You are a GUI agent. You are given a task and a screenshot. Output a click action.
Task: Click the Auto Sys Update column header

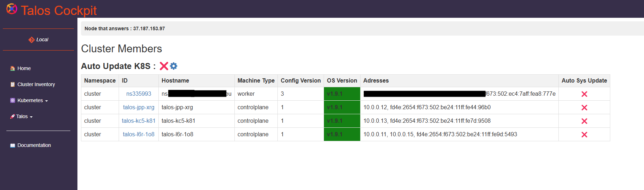[584, 80]
